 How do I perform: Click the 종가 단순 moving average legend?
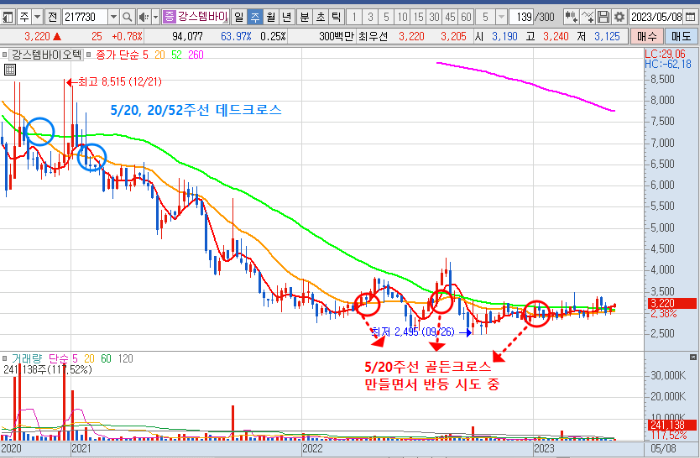(x=117, y=55)
